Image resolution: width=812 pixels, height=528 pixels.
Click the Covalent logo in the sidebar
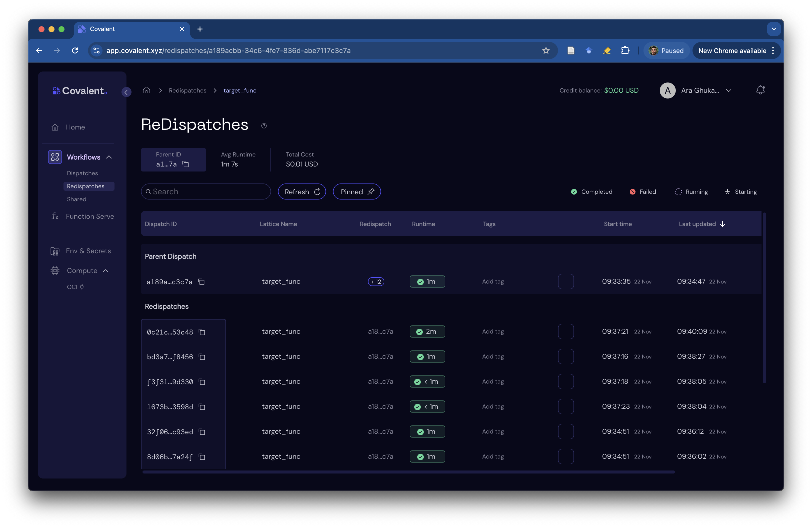79,90
